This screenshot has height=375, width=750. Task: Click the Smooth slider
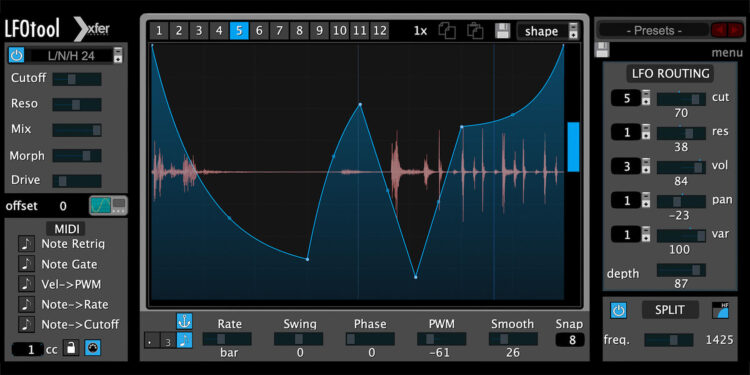click(x=513, y=339)
